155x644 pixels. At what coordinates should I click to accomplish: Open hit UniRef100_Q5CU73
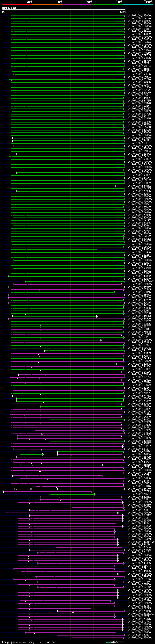(x=139, y=85)
